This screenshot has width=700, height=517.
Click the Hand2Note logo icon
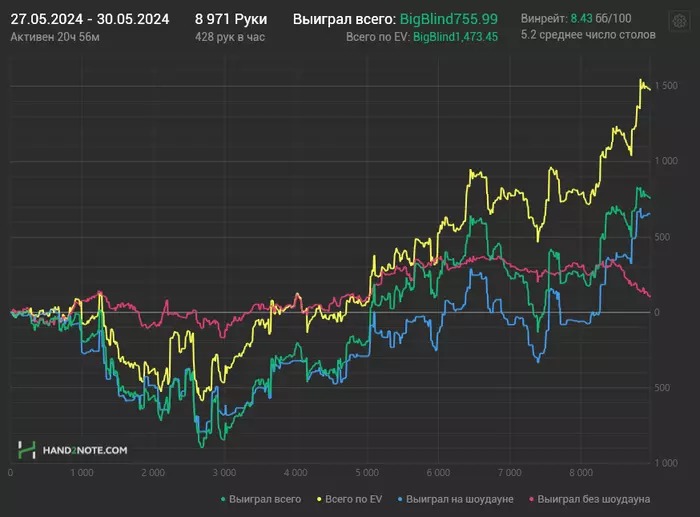(27, 450)
